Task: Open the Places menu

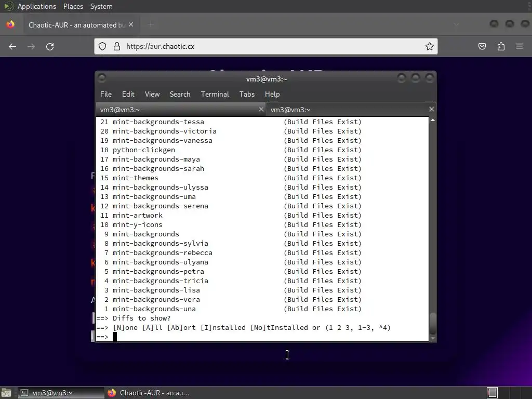Action: [73, 6]
